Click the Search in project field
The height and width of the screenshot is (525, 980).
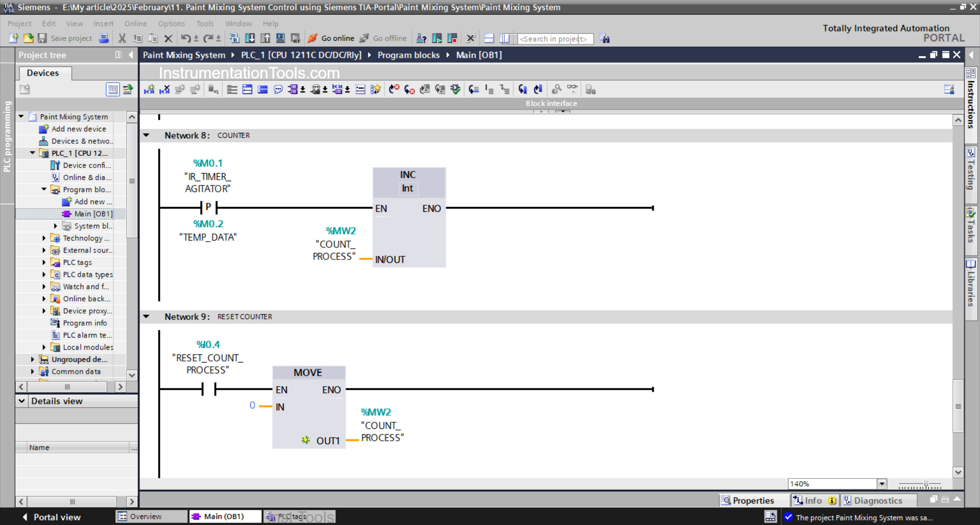pyautogui.click(x=555, y=39)
